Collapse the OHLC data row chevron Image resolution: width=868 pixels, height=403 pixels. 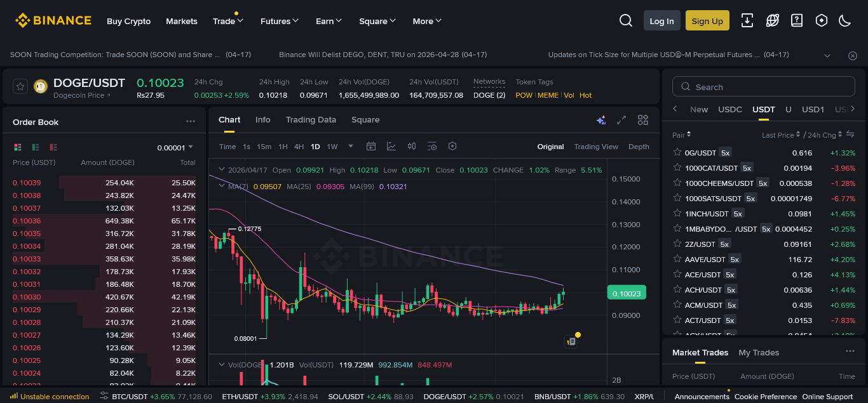click(222, 169)
